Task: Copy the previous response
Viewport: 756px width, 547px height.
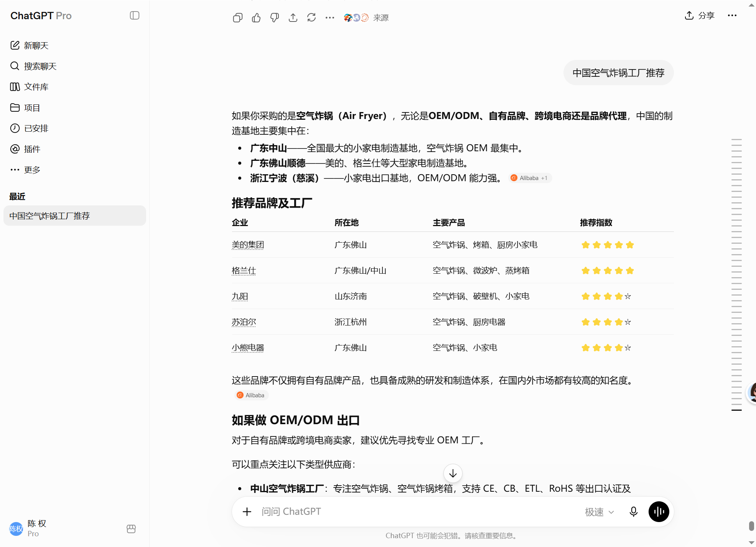Action: point(238,18)
